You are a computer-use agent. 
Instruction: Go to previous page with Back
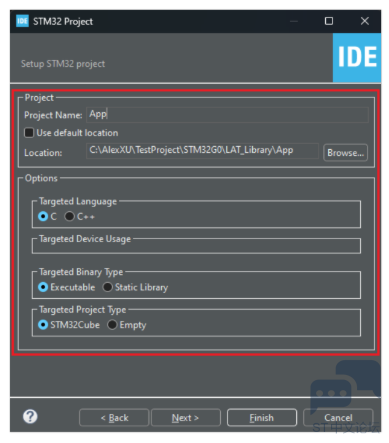click(114, 418)
